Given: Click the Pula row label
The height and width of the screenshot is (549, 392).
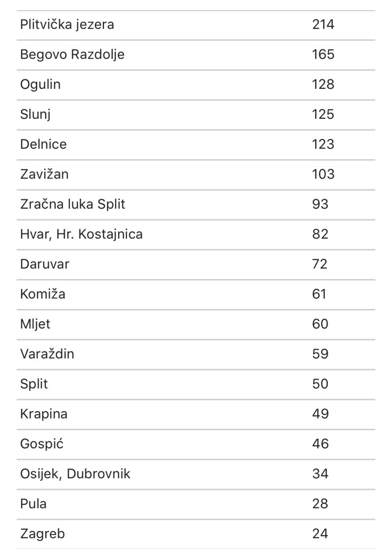Looking at the screenshot, I should coord(33,503).
